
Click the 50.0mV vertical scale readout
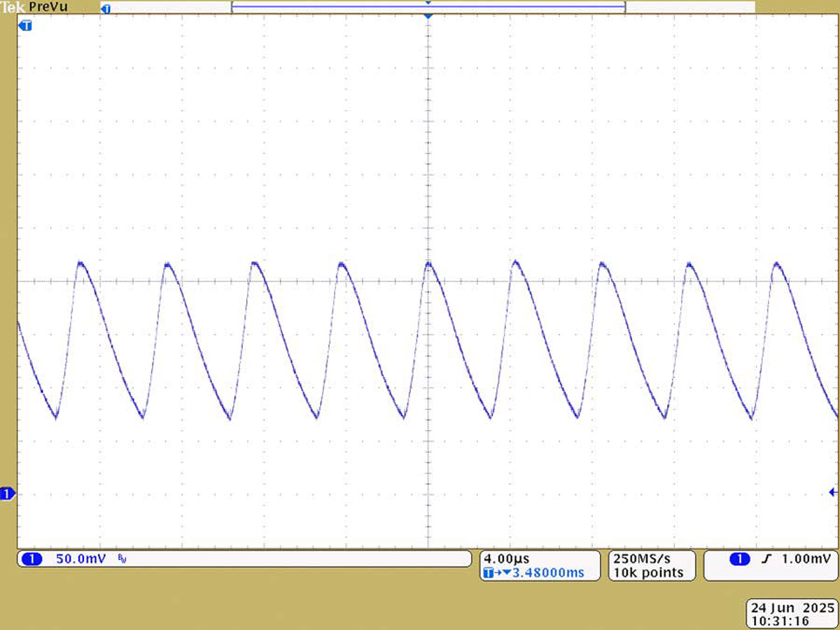coord(80,559)
